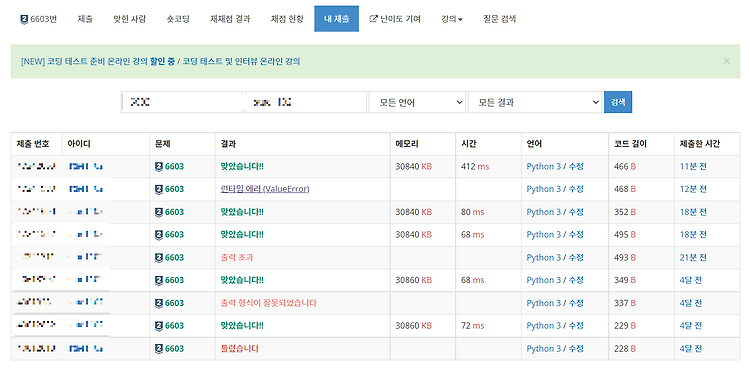Click the tier badge icon in the ValueError row

click(x=159, y=189)
